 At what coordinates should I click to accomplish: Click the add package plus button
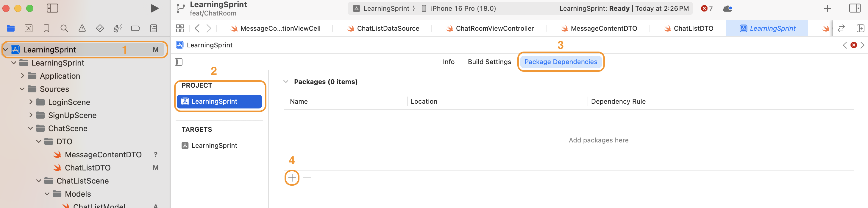click(x=292, y=178)
